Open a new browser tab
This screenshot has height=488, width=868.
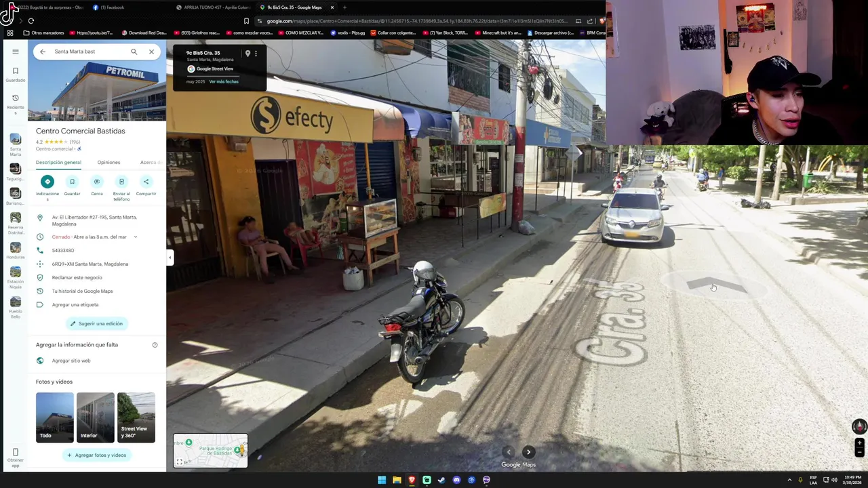[x=344, y=7]
